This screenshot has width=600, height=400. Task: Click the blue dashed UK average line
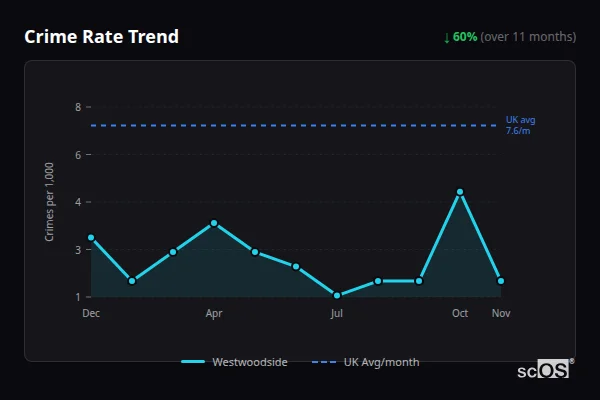point(294,125)
